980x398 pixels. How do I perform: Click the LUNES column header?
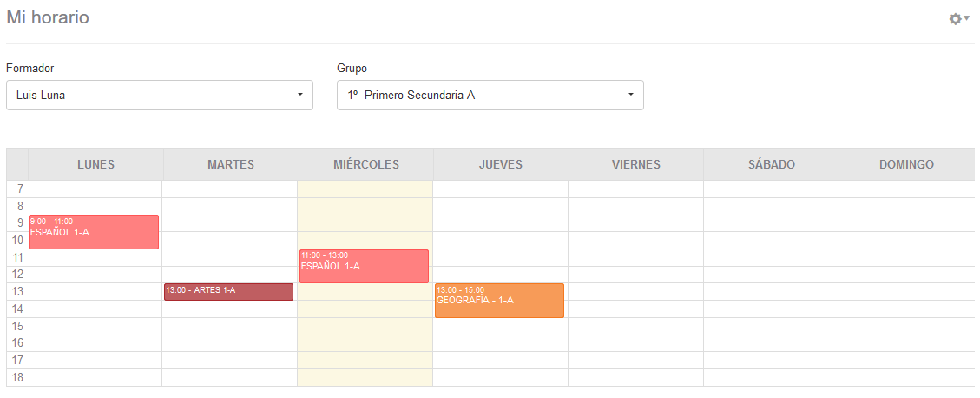95,164
